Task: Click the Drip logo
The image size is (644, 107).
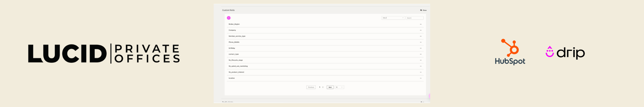Action: click(565, 52)
